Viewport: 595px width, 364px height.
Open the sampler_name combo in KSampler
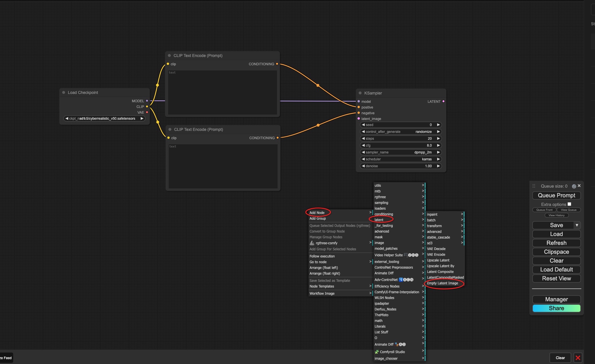[x=400, y=152]
